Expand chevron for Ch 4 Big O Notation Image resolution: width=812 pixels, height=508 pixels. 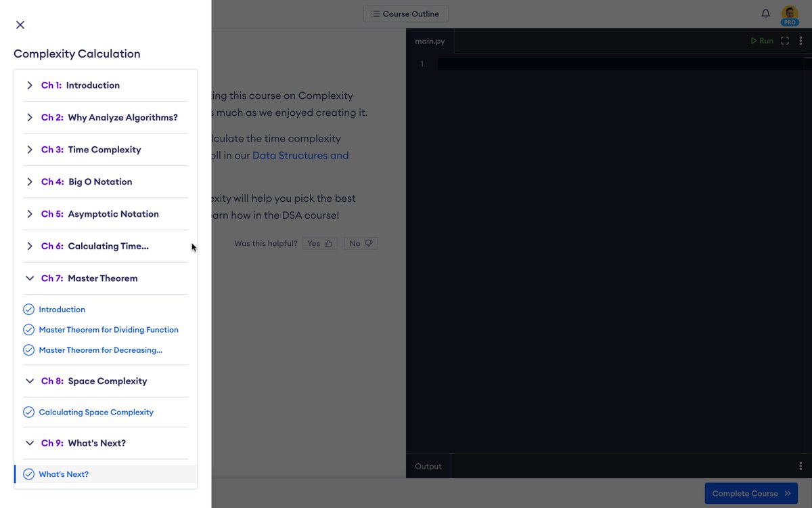(30, 182)
